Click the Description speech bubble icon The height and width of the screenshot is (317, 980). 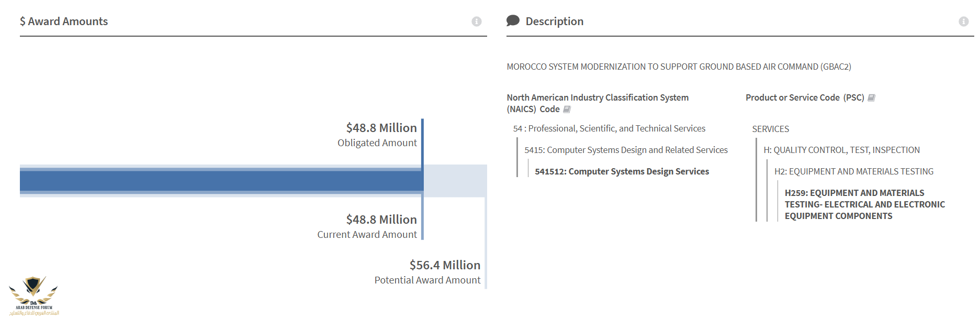[x=513, y=21]
